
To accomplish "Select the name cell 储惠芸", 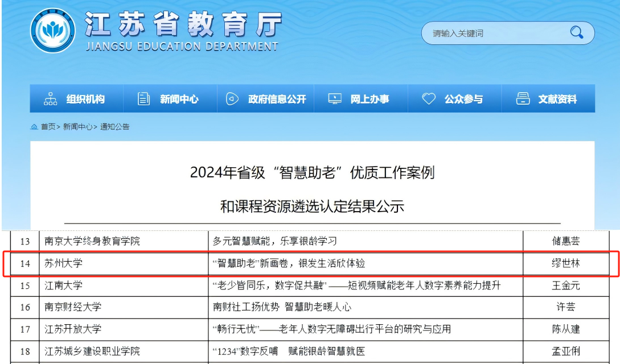I will [x=566, y=241].
